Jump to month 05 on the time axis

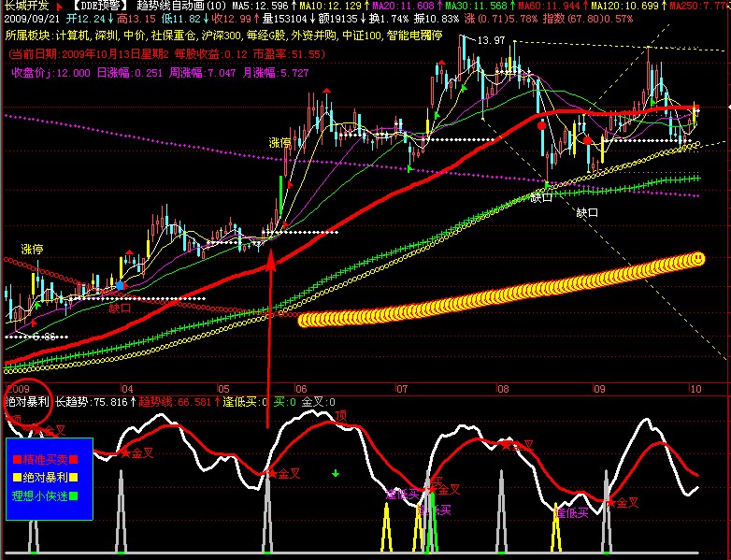[223, 389]
